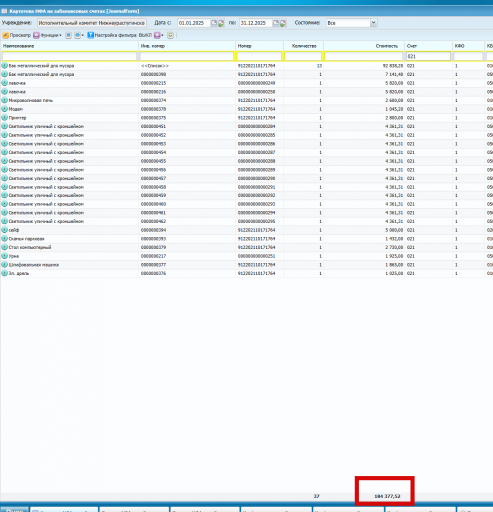Viewport: 493px width, 512px height.
Task: Click the row icon for Урна
Action: pos(5,256)
